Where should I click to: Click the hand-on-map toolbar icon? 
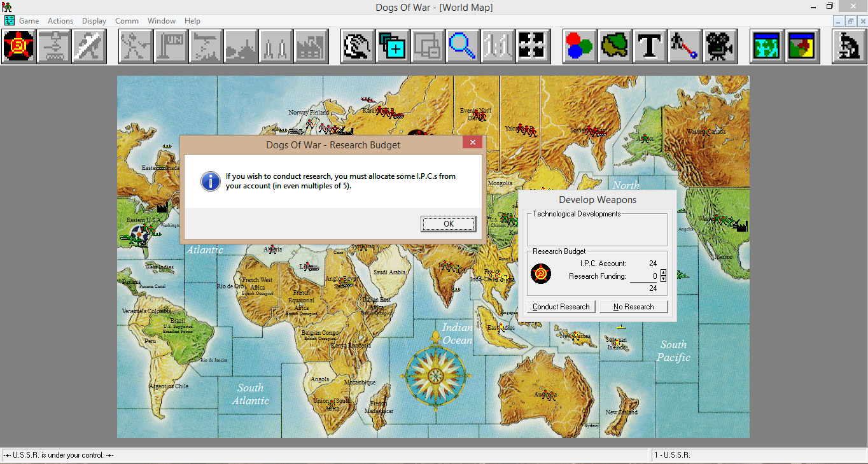(358, 46)
